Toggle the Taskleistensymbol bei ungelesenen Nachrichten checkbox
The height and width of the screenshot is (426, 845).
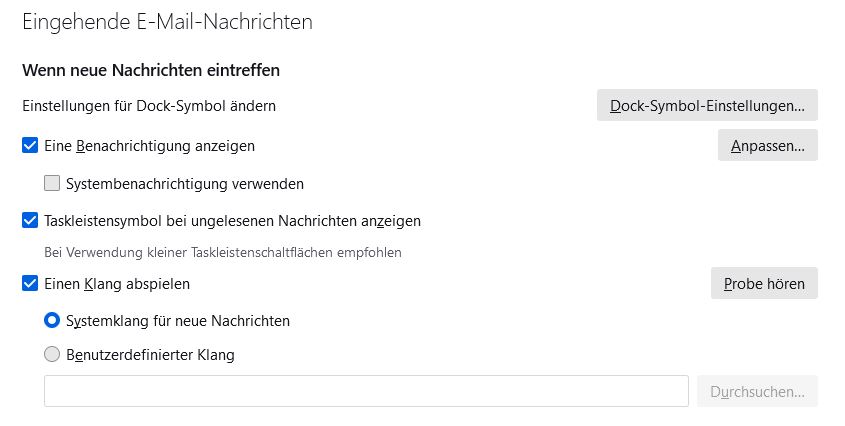pos(30,221)
